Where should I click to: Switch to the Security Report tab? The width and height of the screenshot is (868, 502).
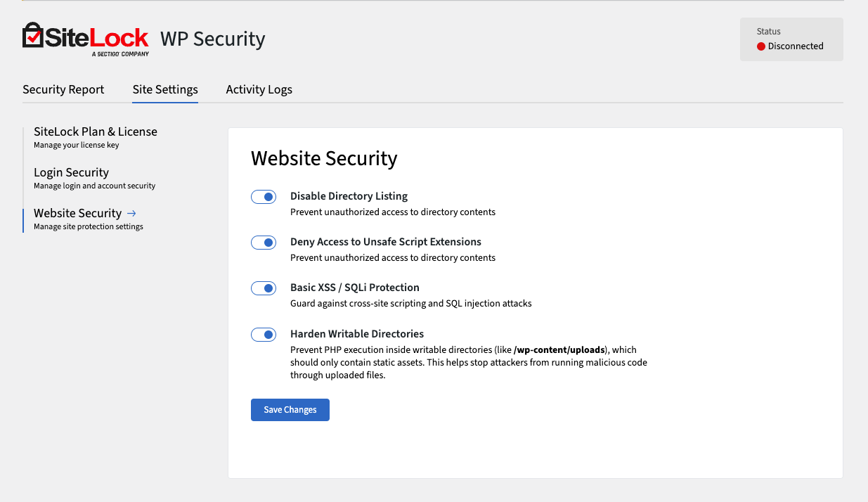coord(63,89)
